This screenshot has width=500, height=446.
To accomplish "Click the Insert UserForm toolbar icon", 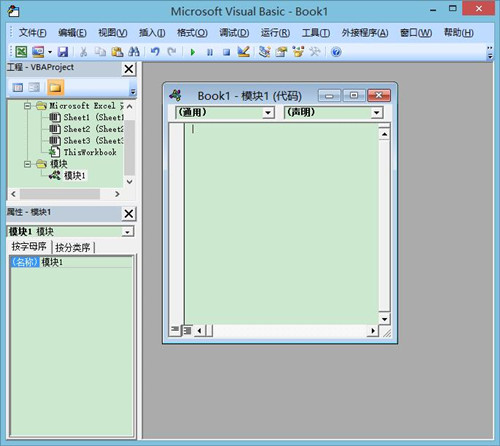I will [x=38, y=52].
